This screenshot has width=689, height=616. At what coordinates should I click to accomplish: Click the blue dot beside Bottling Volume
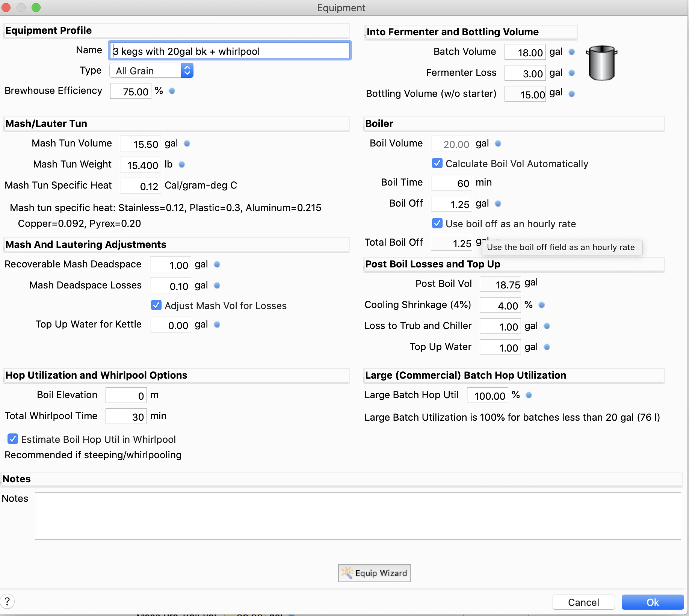(572, 94)
